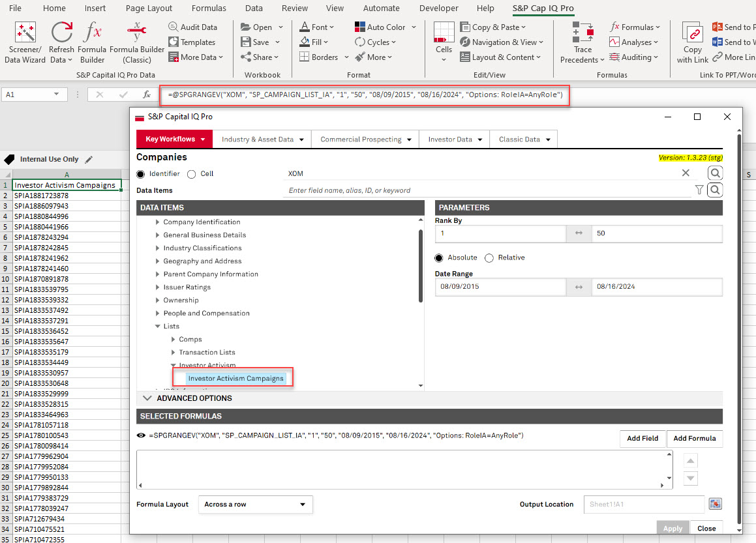Viewport: 756px width, 543px height.
Task: Select Investor Activism Campaigns data item
Action: 235,378
